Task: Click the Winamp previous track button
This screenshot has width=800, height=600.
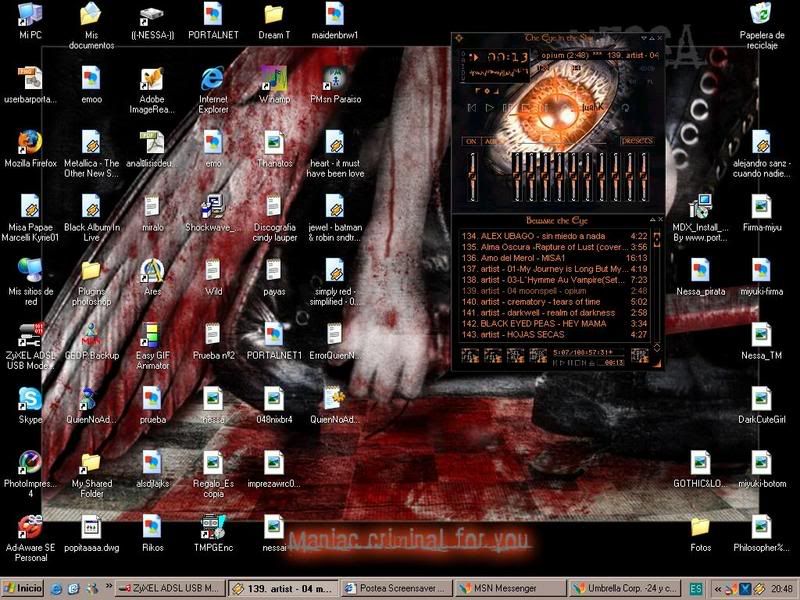Action: pos(472,108)
